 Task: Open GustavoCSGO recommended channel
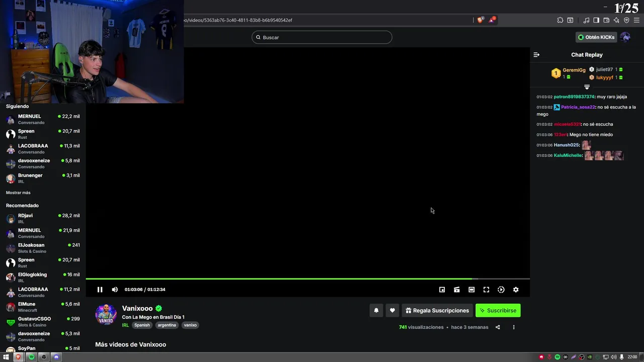[43, 321]
